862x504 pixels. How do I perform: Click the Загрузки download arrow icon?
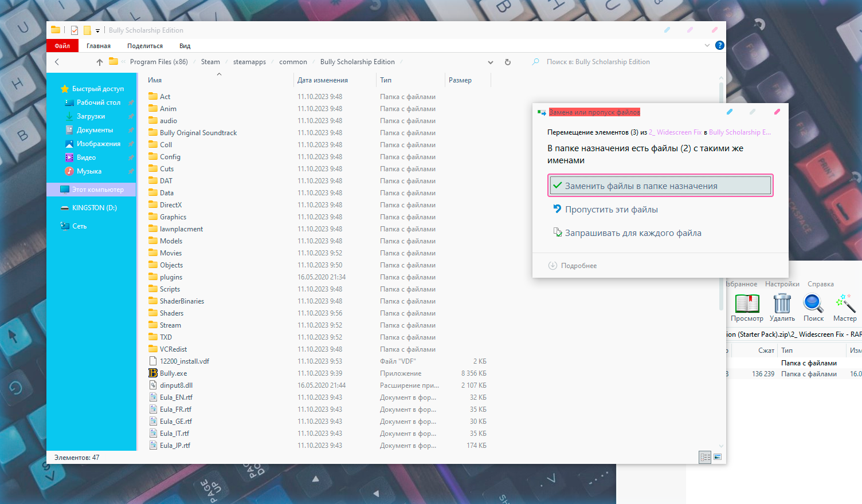69,116
